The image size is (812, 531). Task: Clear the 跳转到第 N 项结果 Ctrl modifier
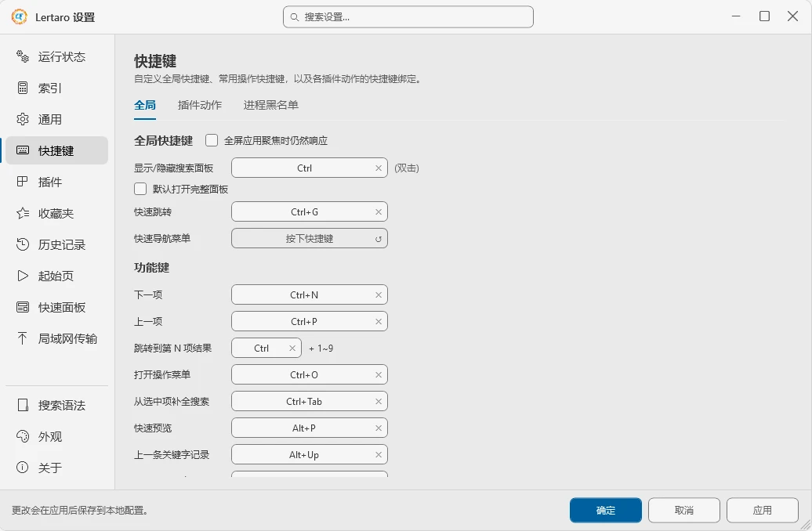coord(292,349)
